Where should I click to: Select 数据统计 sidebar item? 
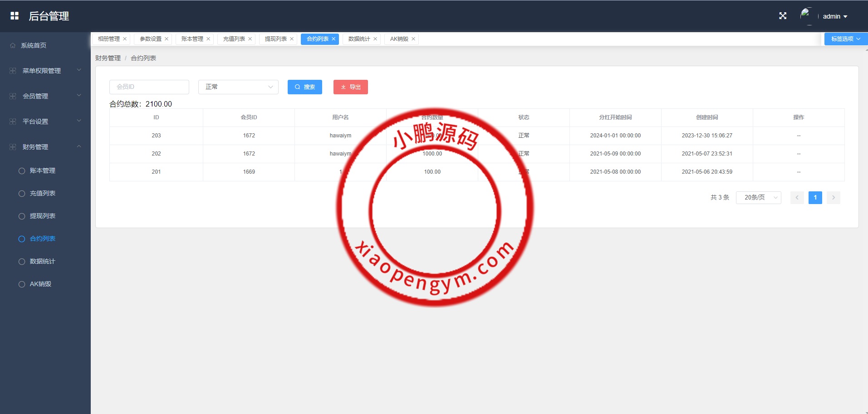(x=43, y=262)
